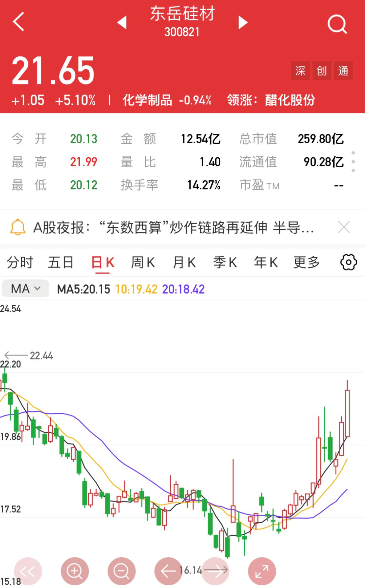This screenshot has width=365, height=588.
Task: Jump to earliest data double-arrow button
Action: [28, 571]
